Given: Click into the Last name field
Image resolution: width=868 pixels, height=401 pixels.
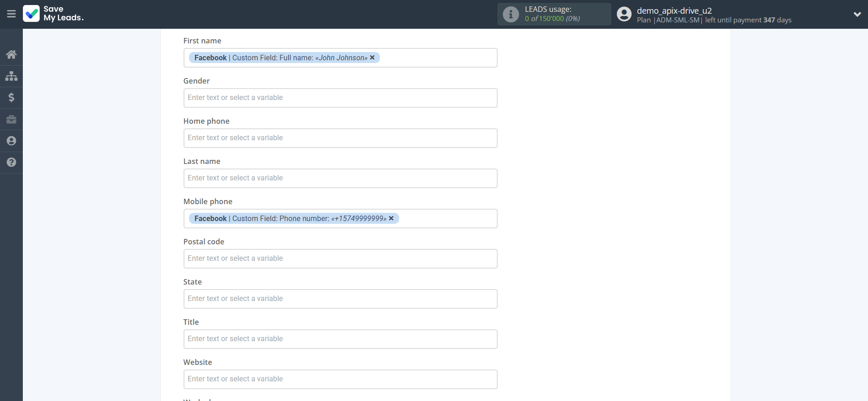Looking at the screenshot, I should tap(340, 178).
